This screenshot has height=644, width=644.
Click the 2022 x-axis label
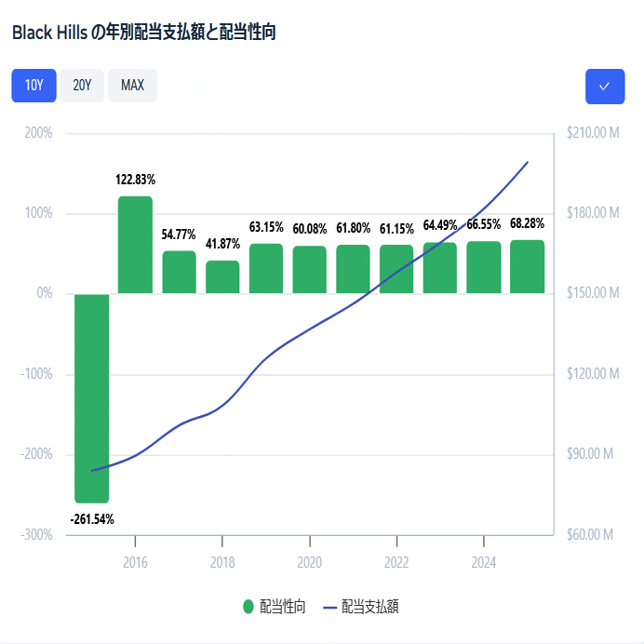pos(396,562)
